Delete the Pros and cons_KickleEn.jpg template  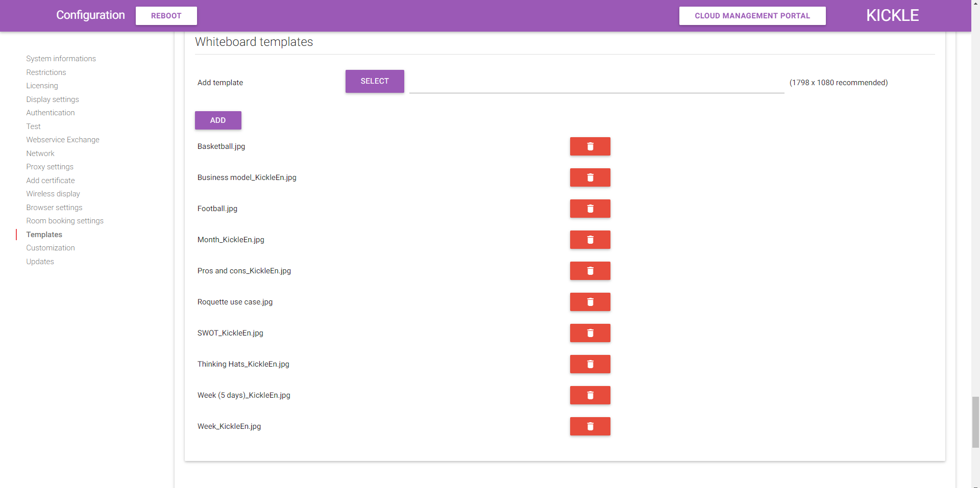pyautogui.click(x=590, y=271)
